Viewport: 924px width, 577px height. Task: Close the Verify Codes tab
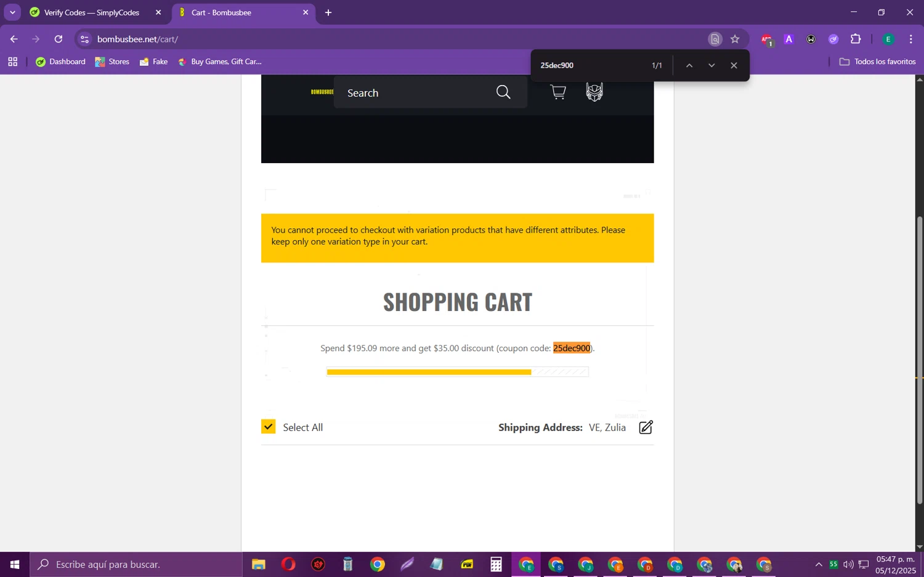coord(158,12)
